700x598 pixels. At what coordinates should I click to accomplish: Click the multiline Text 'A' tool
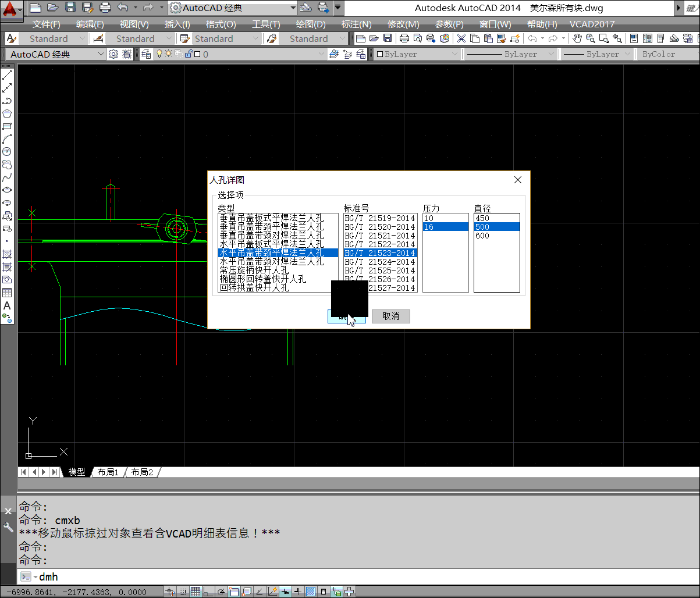7,305
